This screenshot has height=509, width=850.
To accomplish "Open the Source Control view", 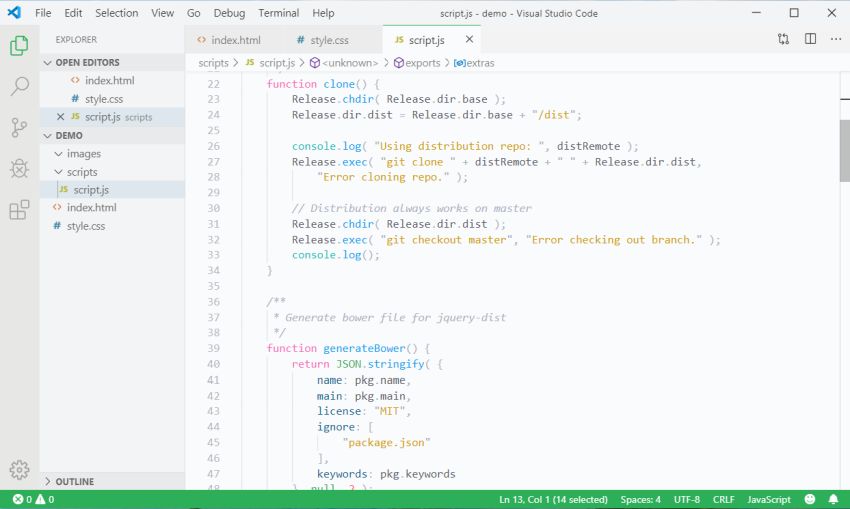I will pos(19,128).
